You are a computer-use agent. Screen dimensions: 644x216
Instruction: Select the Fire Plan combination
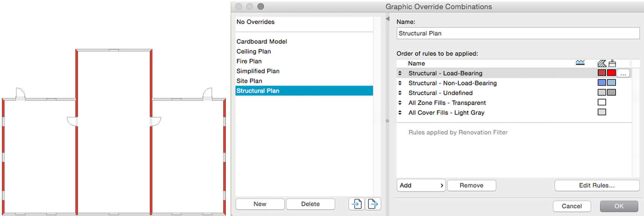[249, 61]
